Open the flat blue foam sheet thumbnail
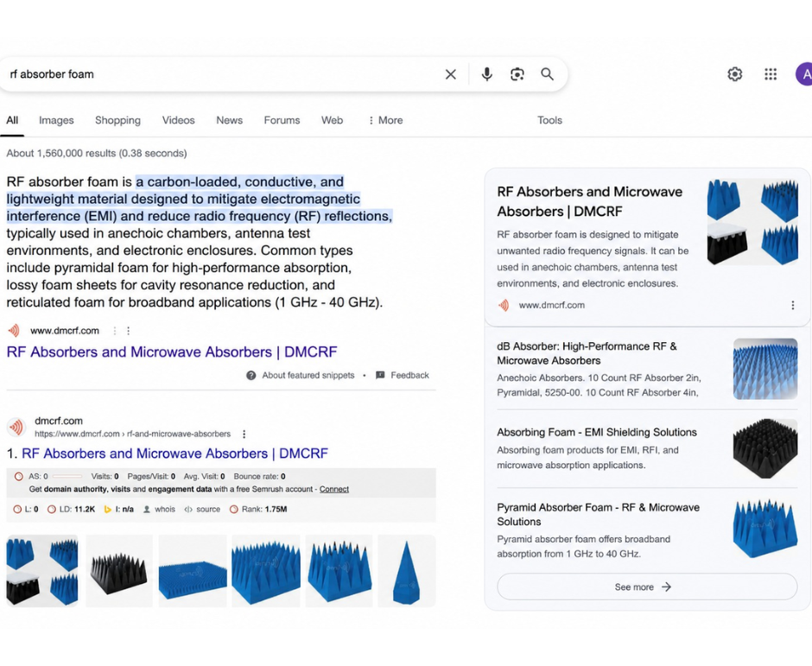 pos(193,571)
